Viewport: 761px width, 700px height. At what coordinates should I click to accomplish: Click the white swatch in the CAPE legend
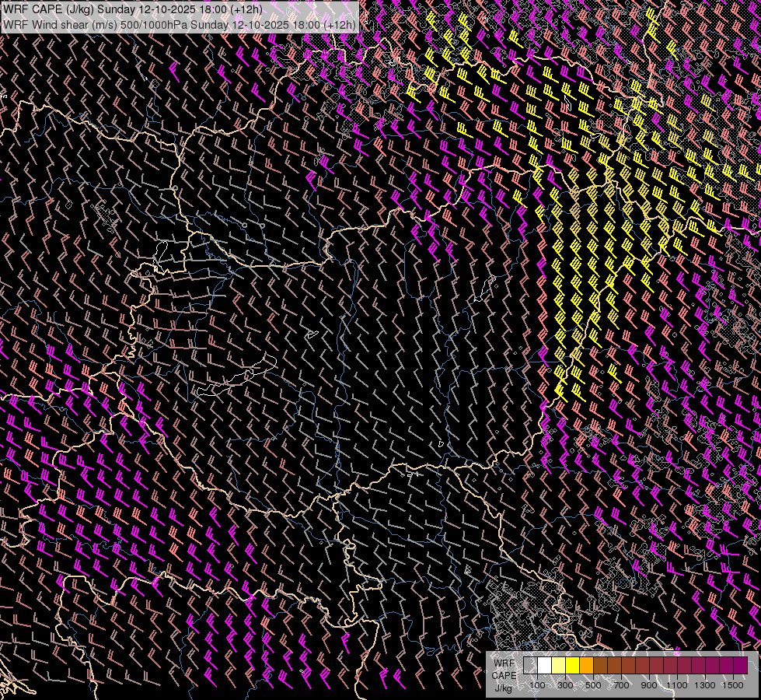click(x=544, y=666)
